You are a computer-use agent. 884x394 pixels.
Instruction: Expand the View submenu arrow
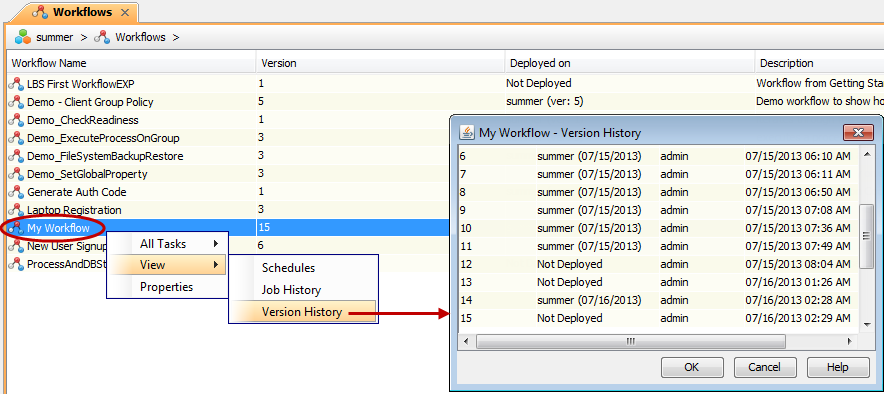pyautogui.click(x=215, y=264)
